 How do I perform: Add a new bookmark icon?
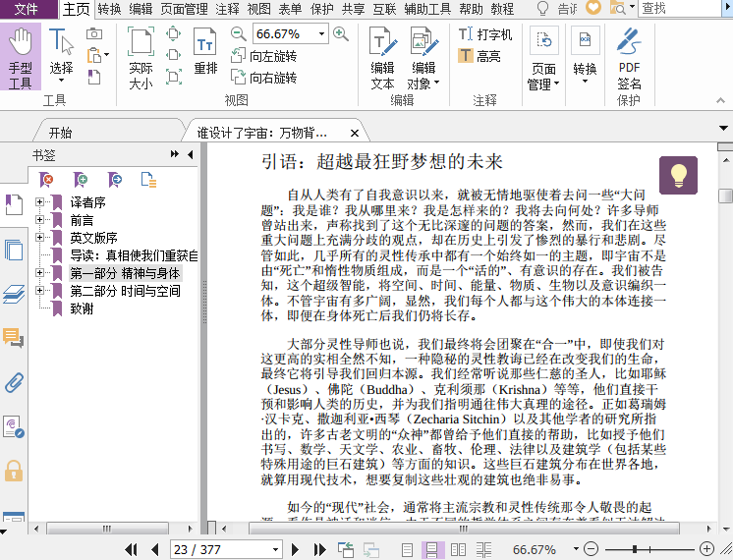(81, 180)
